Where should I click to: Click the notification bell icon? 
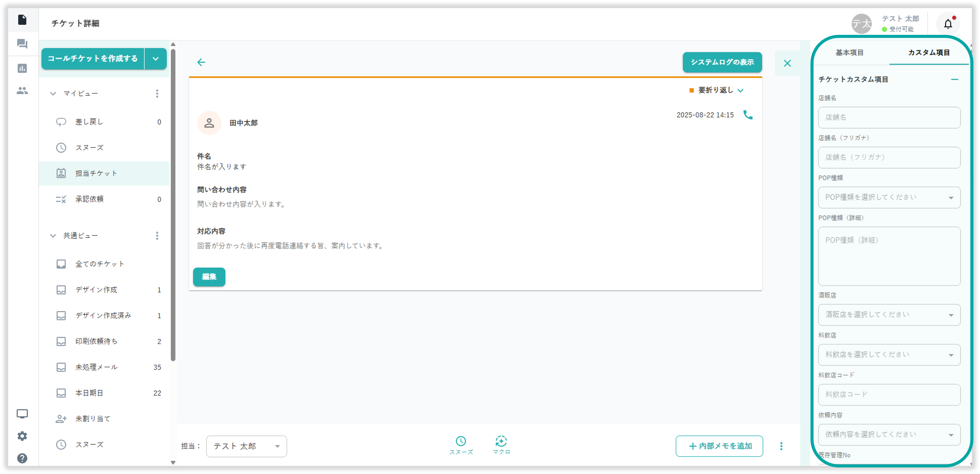pos(948,24)
